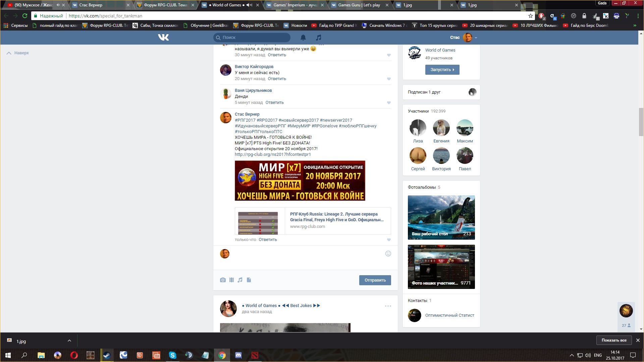Viewport: 644px width, 362px height.
Task: Open the #РПГ2017 hashtag
Action: click(x=245, y=120)
